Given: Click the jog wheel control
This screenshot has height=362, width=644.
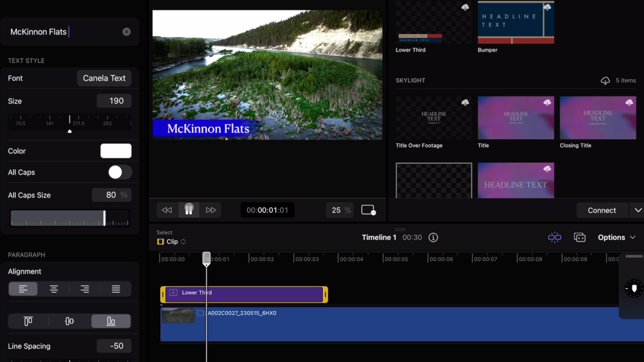Looking at the screenshot, I should (x=634, y=288).
